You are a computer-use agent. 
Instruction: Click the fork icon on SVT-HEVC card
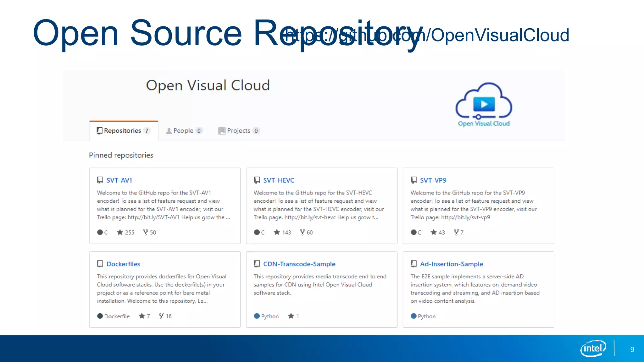(x=303, y=232)
